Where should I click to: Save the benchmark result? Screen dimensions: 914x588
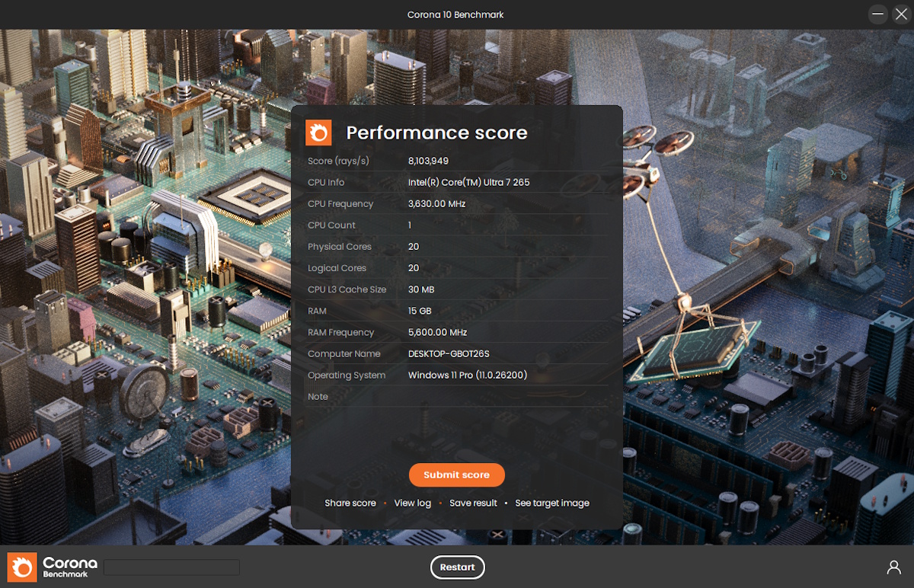(x=473, y=503)
